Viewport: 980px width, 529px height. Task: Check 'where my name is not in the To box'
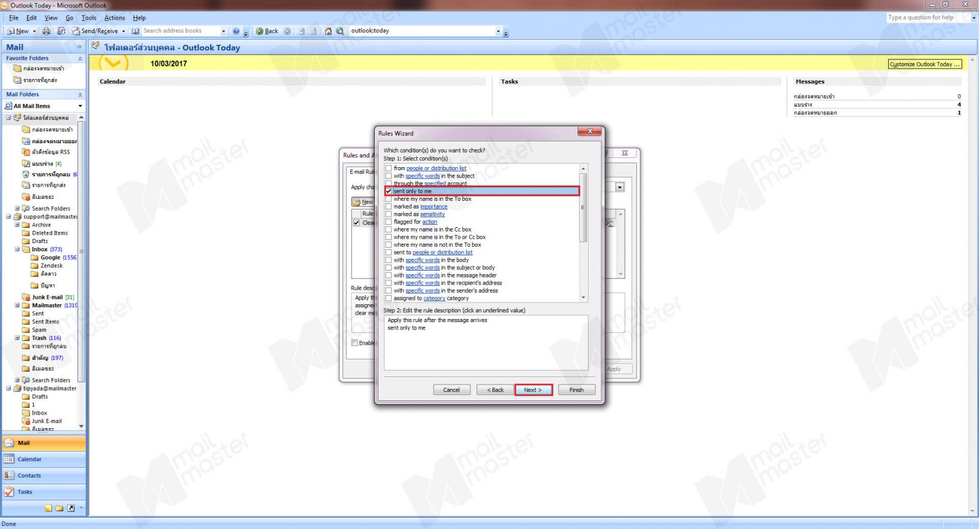pos(388,245)
